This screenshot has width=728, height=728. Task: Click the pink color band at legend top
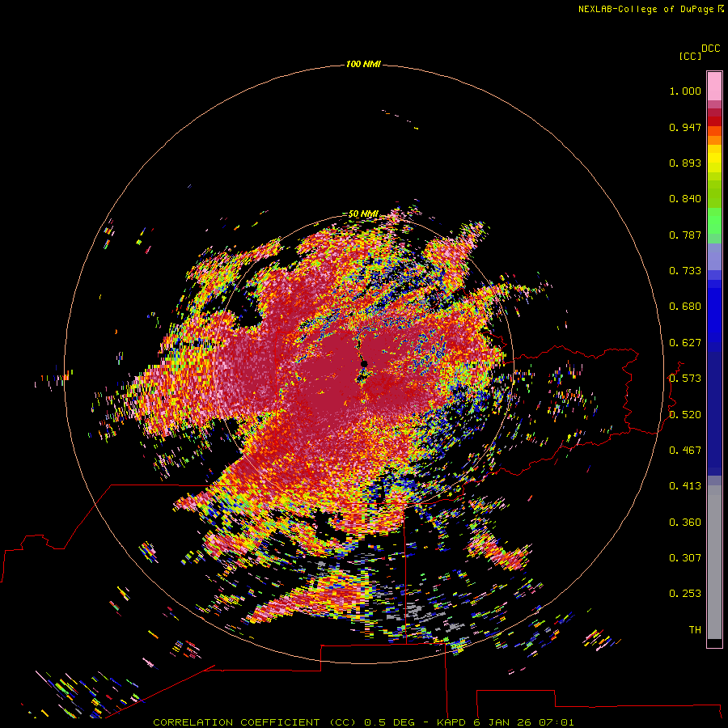(x=714, y=86)
